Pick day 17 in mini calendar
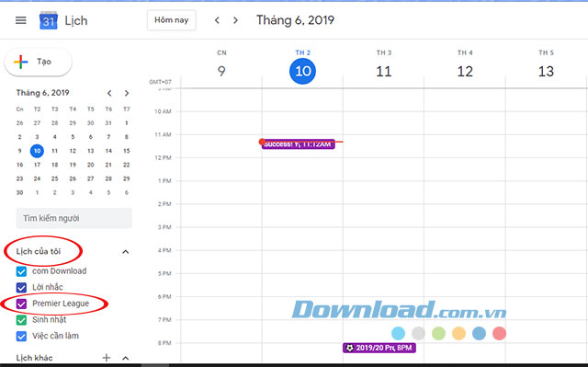Image resolution: width=588 pixels, height=367 pixels. pos(37,165)
